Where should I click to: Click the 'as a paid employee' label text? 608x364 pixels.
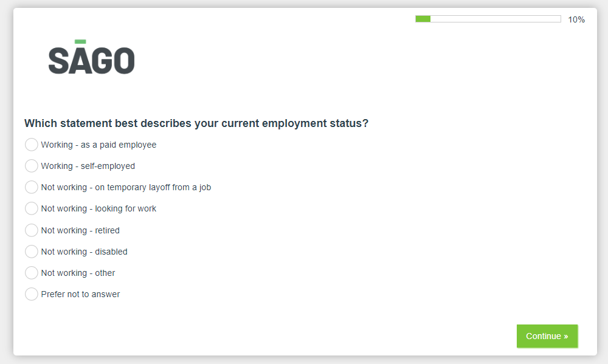(119, 145)
